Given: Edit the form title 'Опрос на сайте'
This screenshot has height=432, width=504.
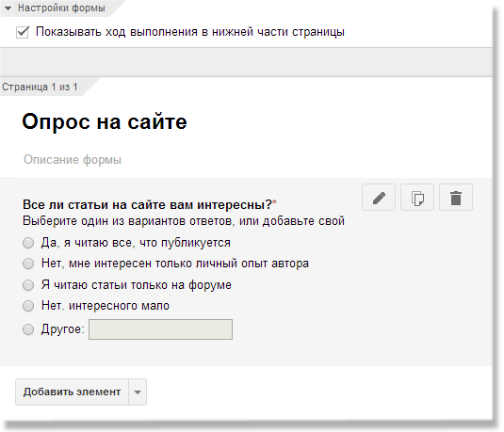Looking at the screenshot, I should [x=105, y=122].
